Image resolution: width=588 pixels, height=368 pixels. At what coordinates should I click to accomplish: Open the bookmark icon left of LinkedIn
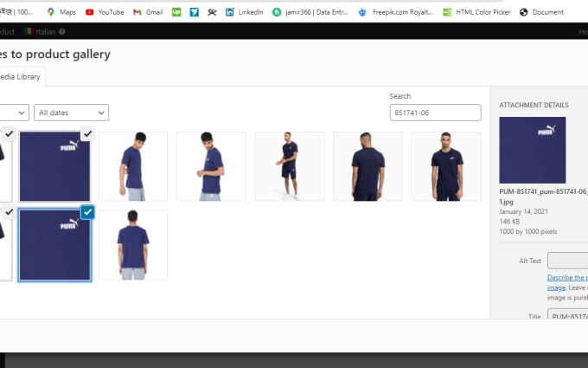coord(212,12)
